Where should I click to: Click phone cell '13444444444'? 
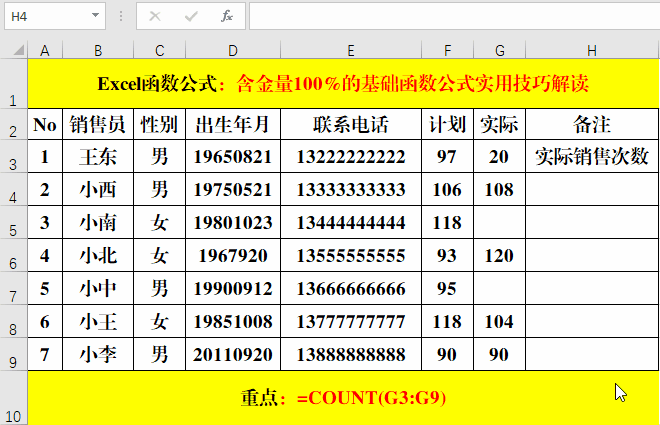coord(351,222)
